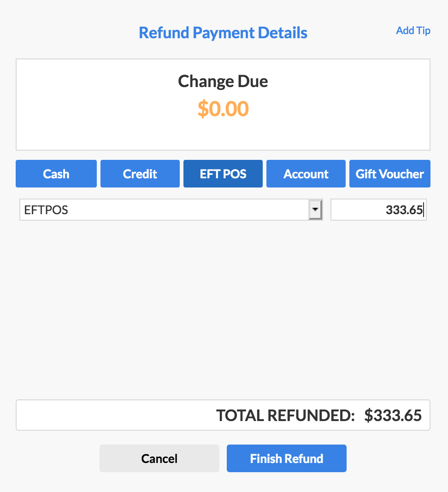Image resolution: width=448 pixels, height=492 pixels.
Task: Click the $0.00 change due amount
Action: click(223, 109)
